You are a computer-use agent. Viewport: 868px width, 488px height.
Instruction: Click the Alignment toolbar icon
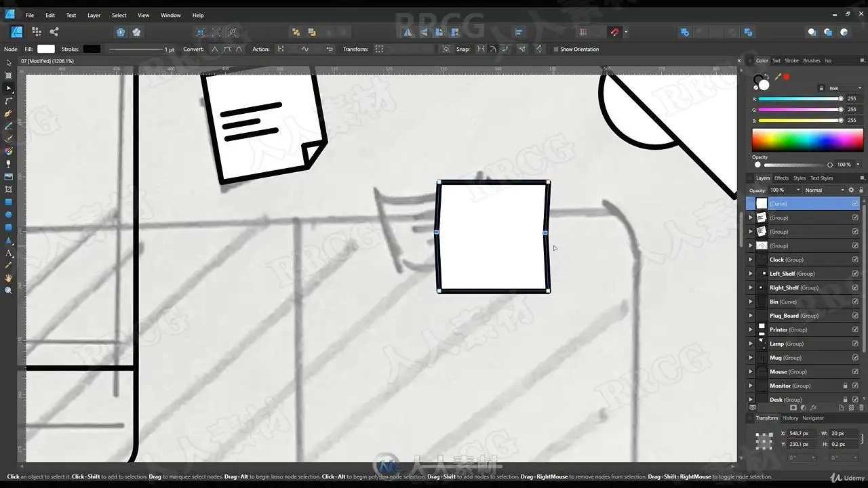pyautogui.click(x=519, y=32)
